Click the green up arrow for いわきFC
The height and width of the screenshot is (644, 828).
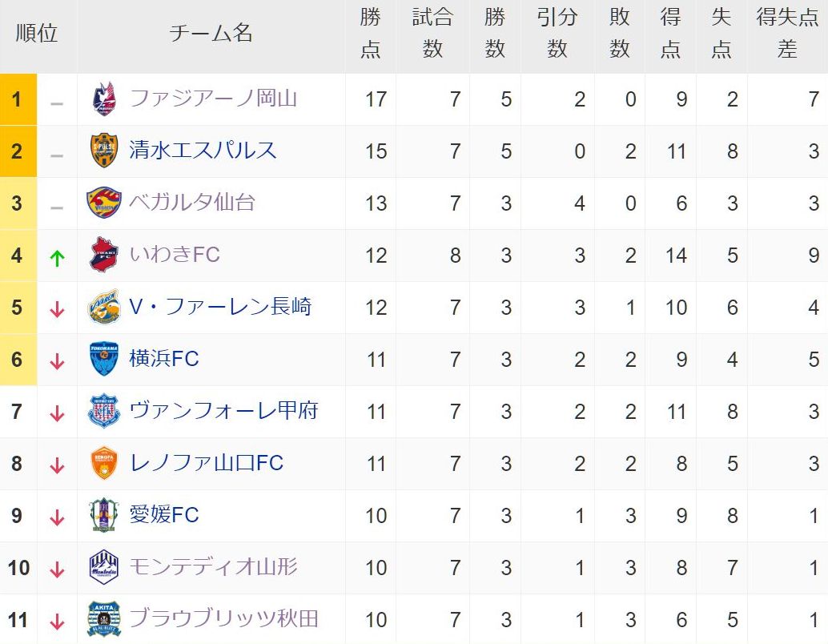57,258
